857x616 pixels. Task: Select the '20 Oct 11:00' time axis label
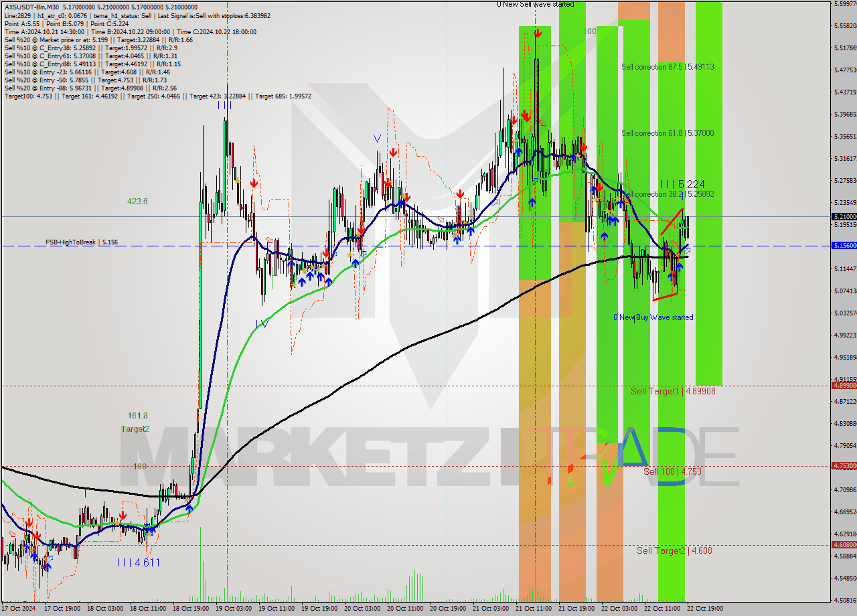[x=405, y=609]
